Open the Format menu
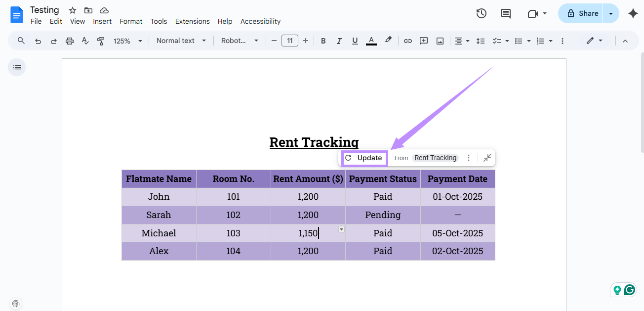The width and height of the screenshot is (644, 311). coord(131,21)
